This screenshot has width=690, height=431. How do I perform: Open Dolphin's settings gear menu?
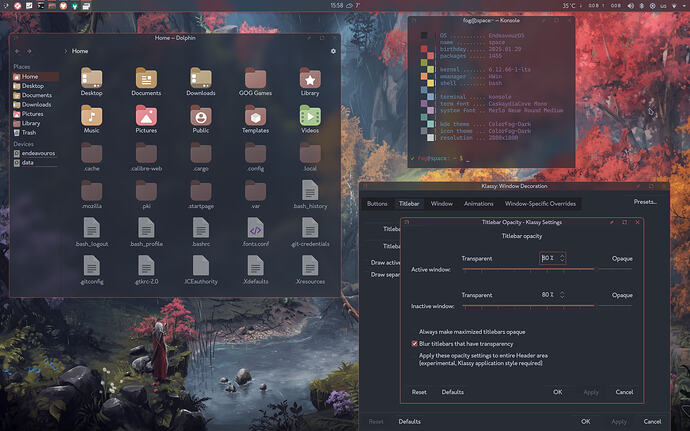[333, 51]
